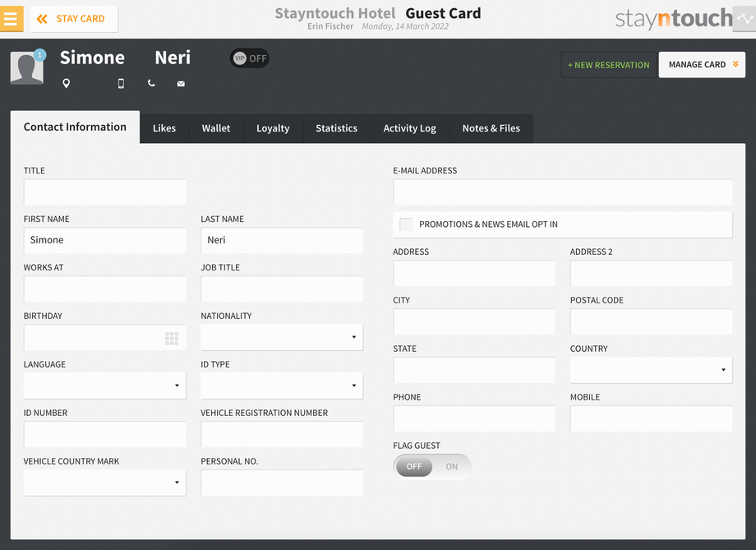Click the Address input field
Screen dimensions: 756x550
point(474,273)
